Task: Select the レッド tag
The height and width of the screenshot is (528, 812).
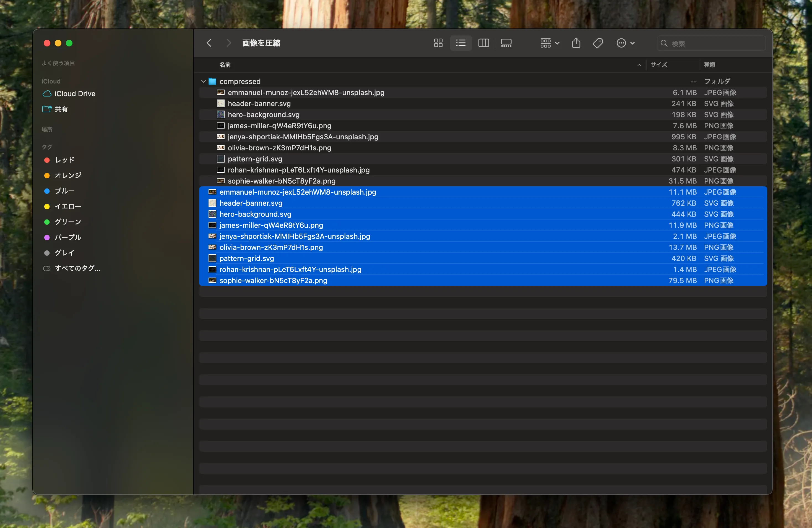Action: click(x=60, y=160)
